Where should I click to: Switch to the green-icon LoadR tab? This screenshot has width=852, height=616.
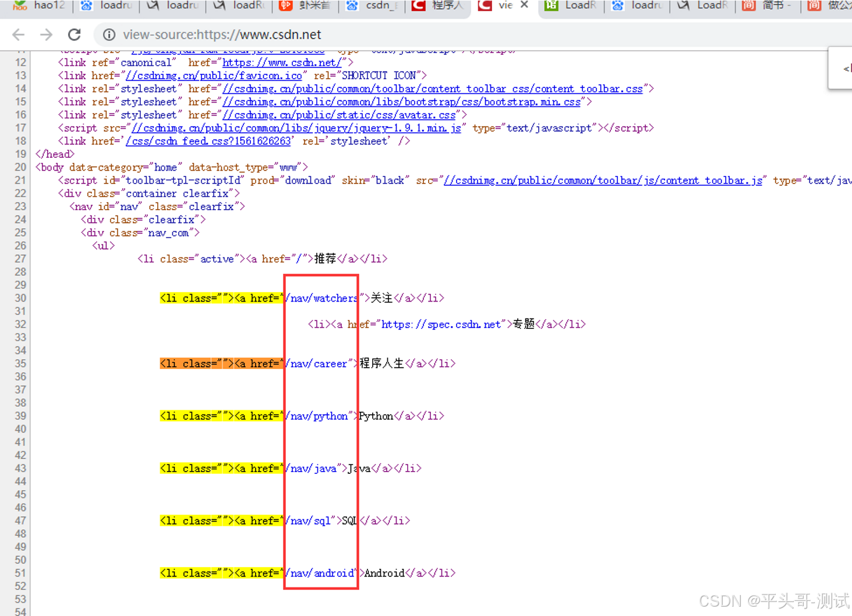click(x=571, y=5)
